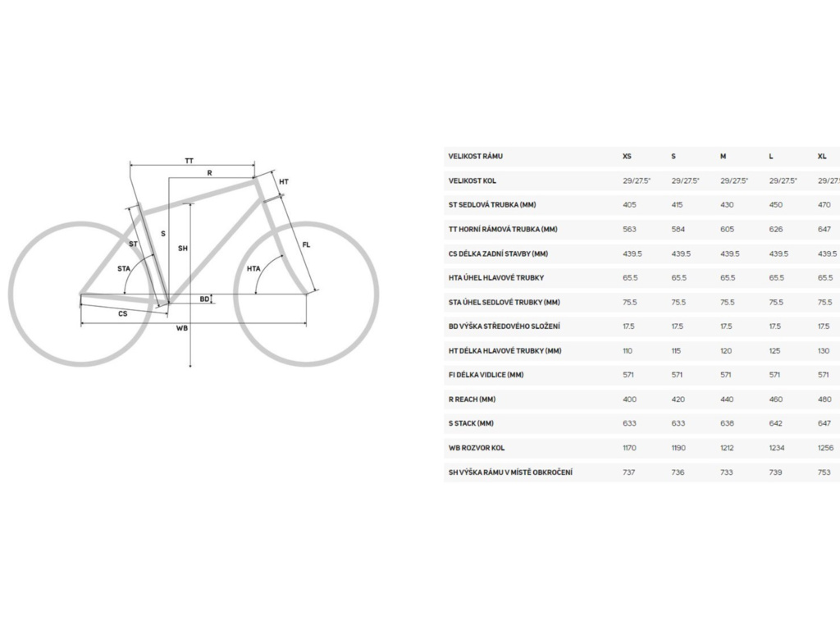
Task: Select the L size column header
Action: 771,155
